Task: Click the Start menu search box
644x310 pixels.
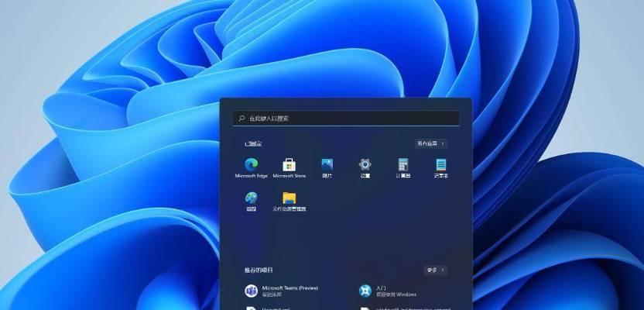Action: coord(346,119)
